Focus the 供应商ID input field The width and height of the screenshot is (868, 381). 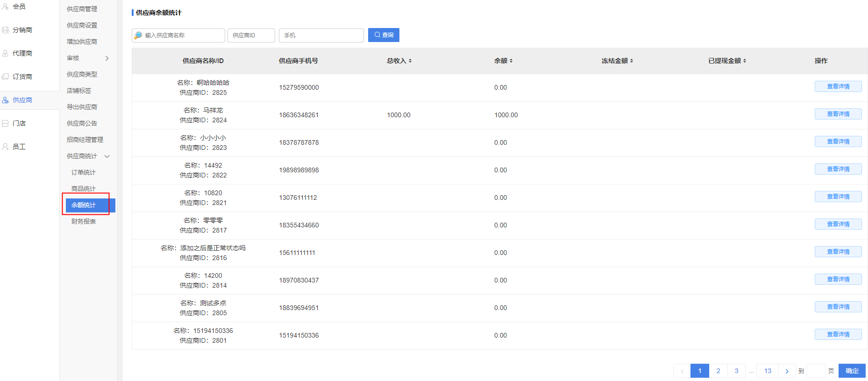click(251, 35)
